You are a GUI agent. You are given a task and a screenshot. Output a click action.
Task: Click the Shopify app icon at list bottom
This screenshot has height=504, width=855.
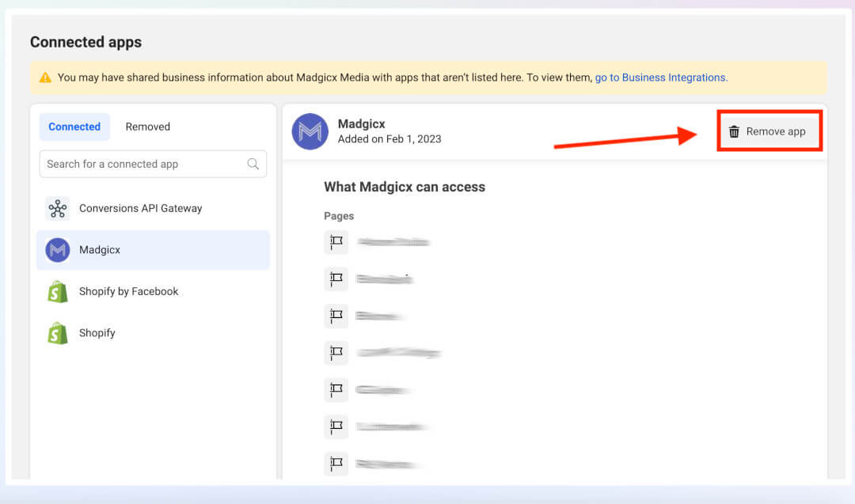tap(56, 332)
